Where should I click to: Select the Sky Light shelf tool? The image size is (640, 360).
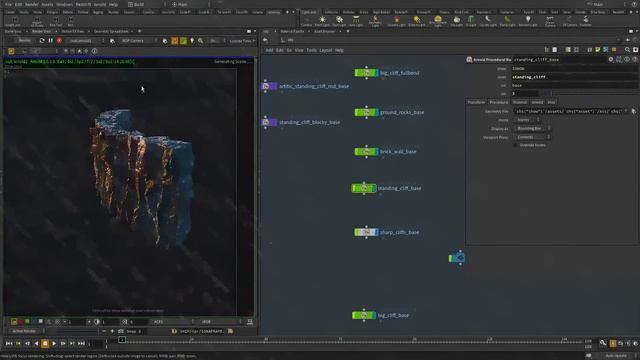[457, 21]
